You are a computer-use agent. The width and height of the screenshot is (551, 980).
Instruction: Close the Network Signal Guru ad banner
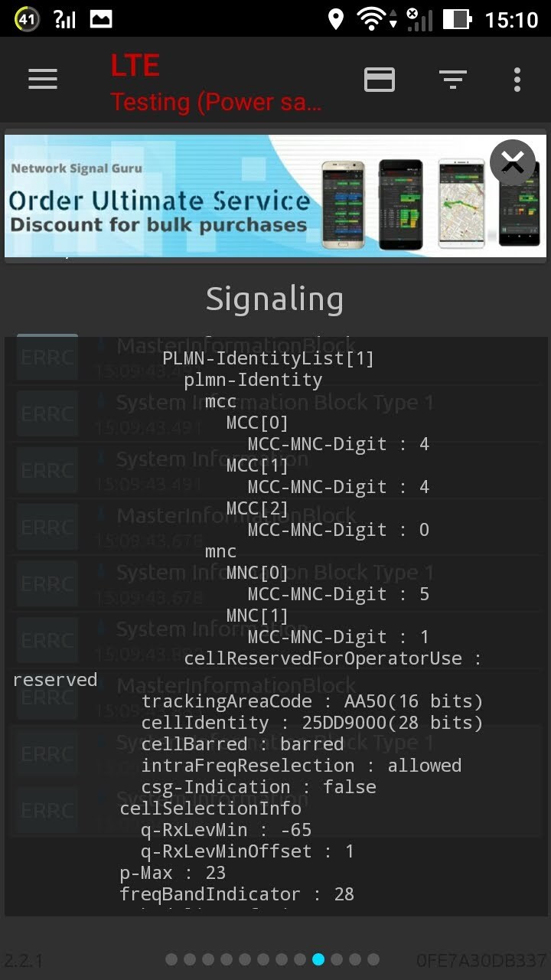click(512, 162)
